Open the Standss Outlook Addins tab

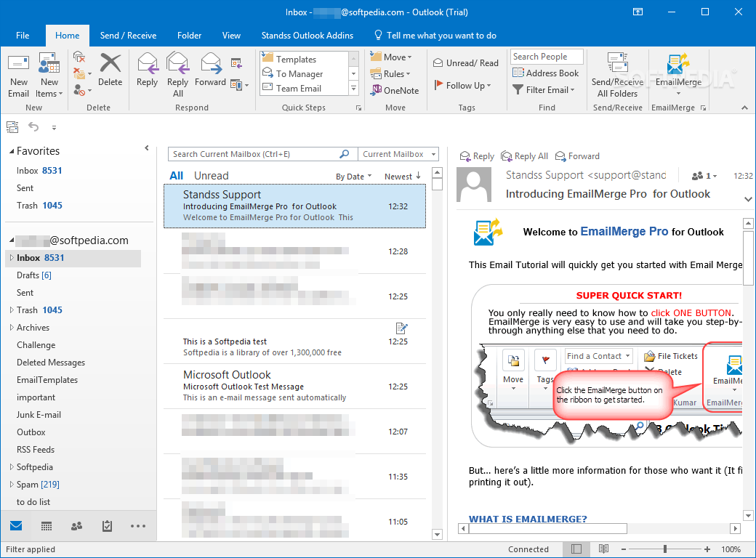[x=307, y=36]
